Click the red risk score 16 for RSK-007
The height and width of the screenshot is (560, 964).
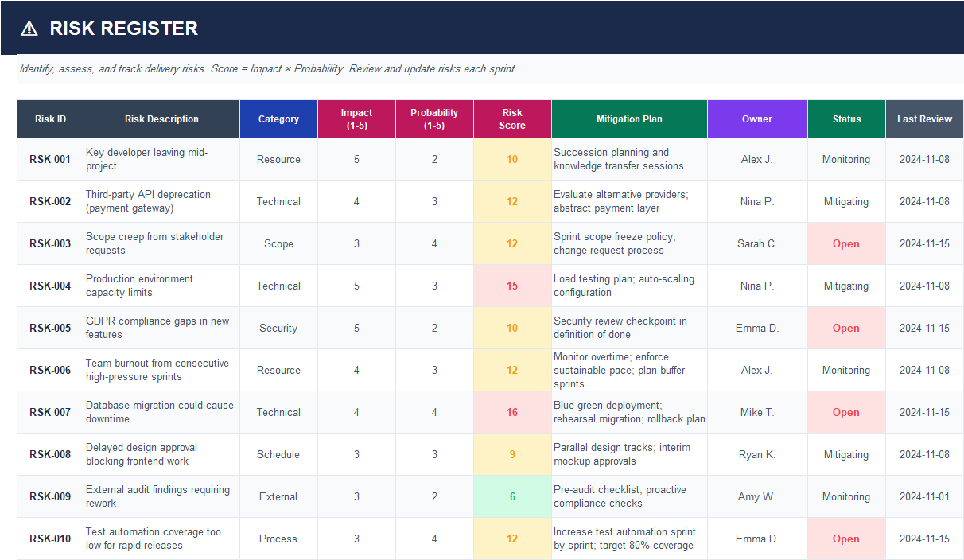point(512,412)
